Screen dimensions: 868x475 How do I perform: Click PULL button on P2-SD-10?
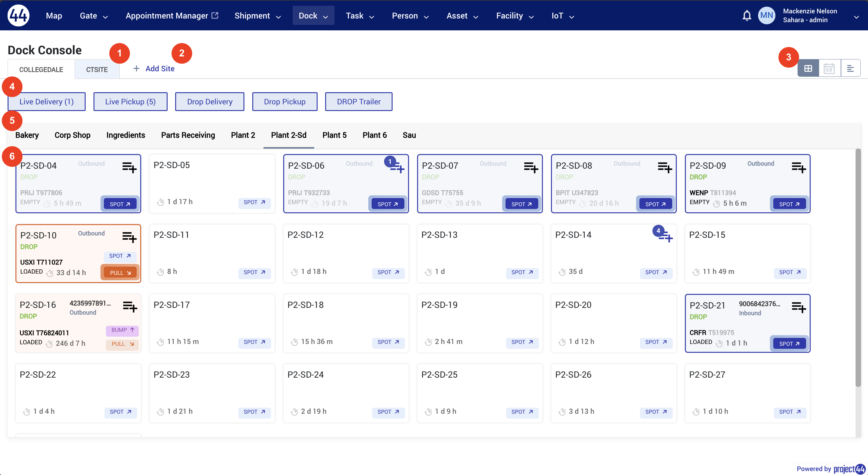[x=120, y=273]
